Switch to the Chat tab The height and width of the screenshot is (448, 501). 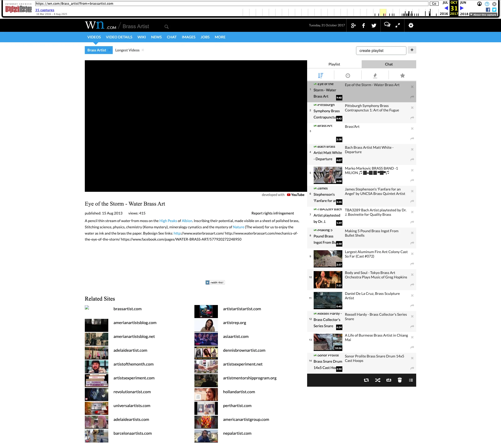point(389,64)
